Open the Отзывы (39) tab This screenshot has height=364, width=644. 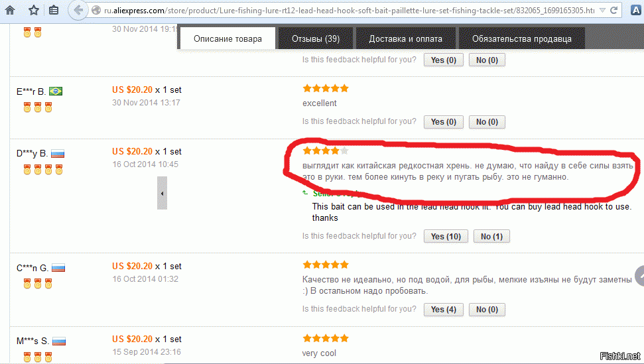coord(316,38)
